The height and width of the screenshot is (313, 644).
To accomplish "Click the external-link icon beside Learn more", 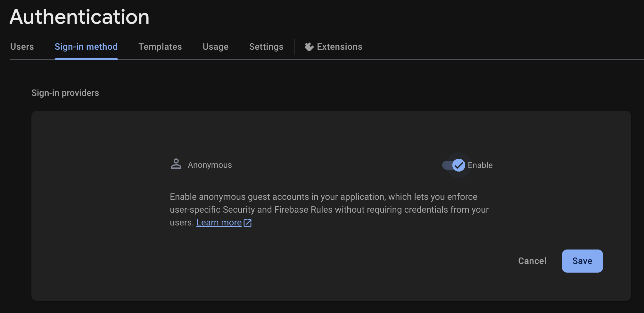I will point(247,223).
